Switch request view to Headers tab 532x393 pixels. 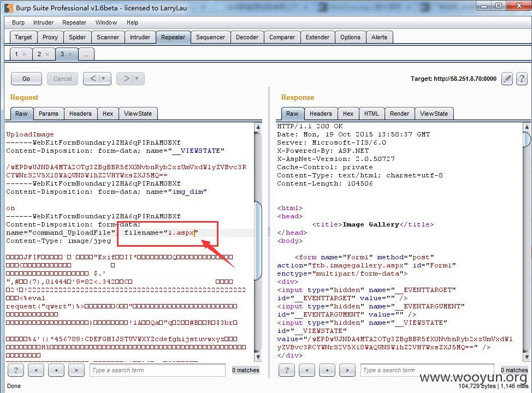[80, 114]
